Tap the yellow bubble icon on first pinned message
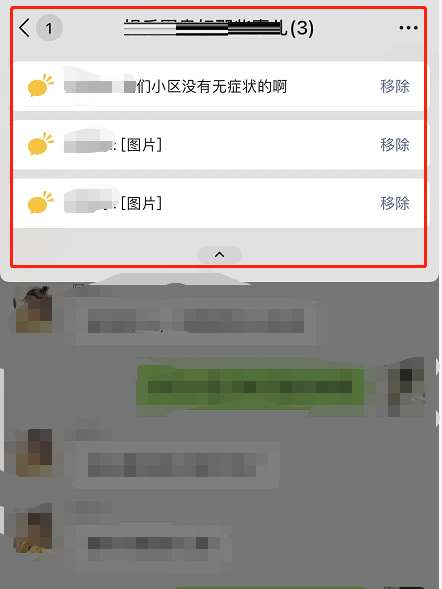The height and width of the screenshot is (589, 442). (41, 85)
